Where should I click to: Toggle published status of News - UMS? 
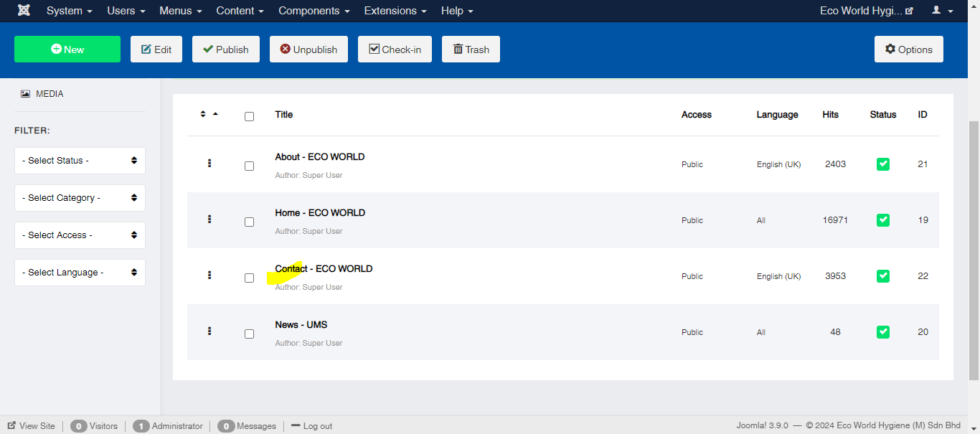[883, 332]
